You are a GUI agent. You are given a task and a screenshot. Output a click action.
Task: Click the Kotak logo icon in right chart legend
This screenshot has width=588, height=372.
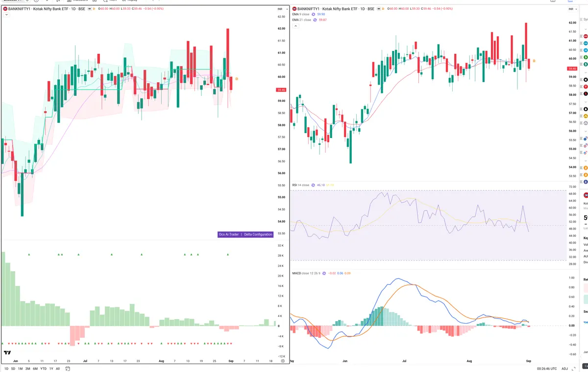click(294, 9)
